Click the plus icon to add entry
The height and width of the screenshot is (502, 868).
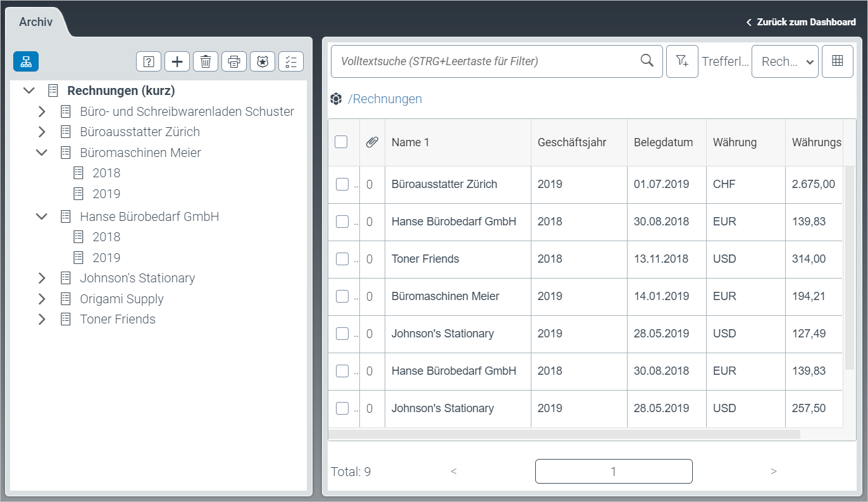coord(177,61)
